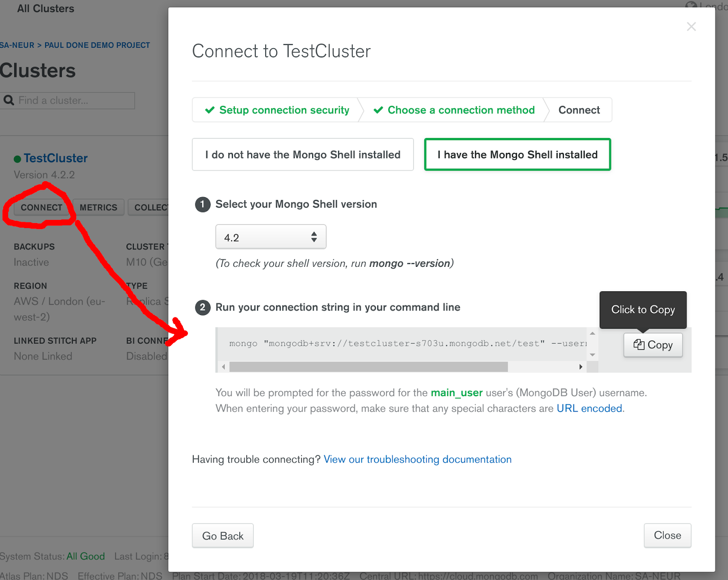
Task: Click the magnifier icon in cluster search box
Action: tap(9, 100)
